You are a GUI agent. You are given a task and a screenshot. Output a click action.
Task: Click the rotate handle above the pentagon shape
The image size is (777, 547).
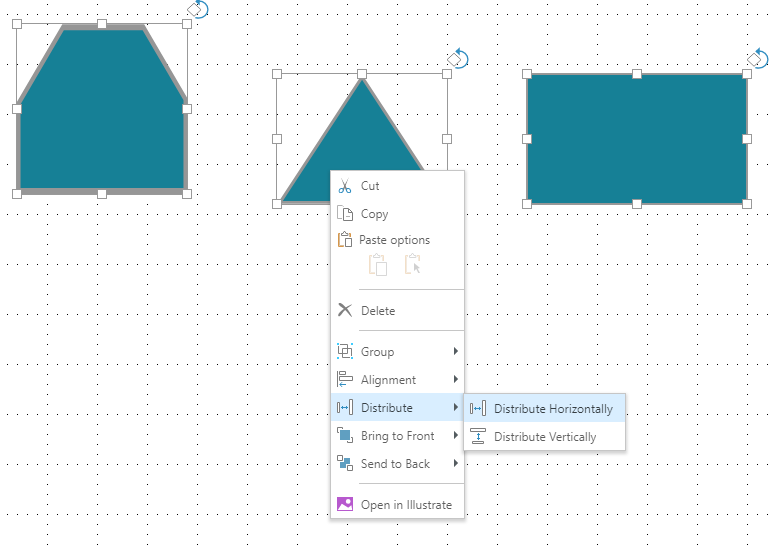[x=198, y=9]
